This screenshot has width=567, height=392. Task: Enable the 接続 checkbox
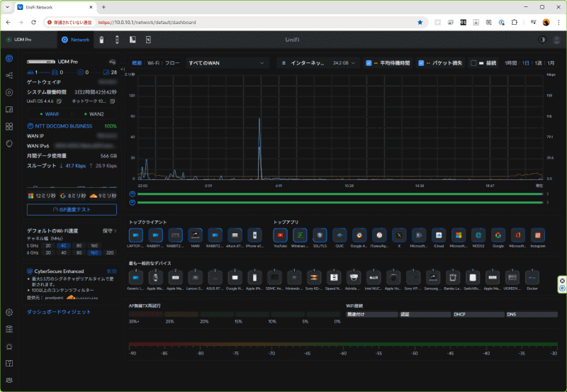[473, 63]
